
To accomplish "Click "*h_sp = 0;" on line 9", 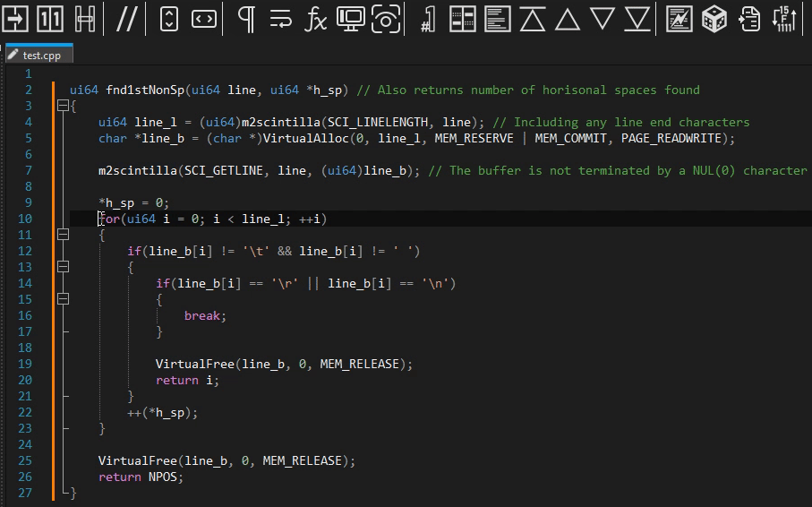I will [133, 202].
